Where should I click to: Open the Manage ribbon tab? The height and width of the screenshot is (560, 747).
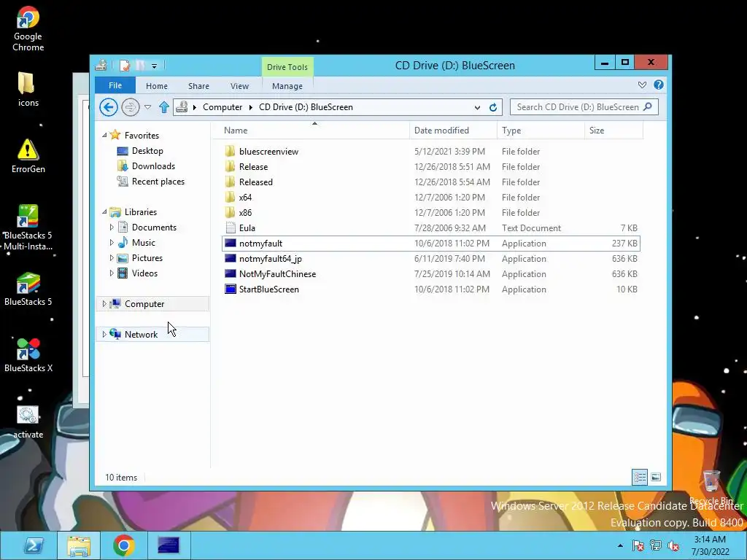tap(287, 86)
